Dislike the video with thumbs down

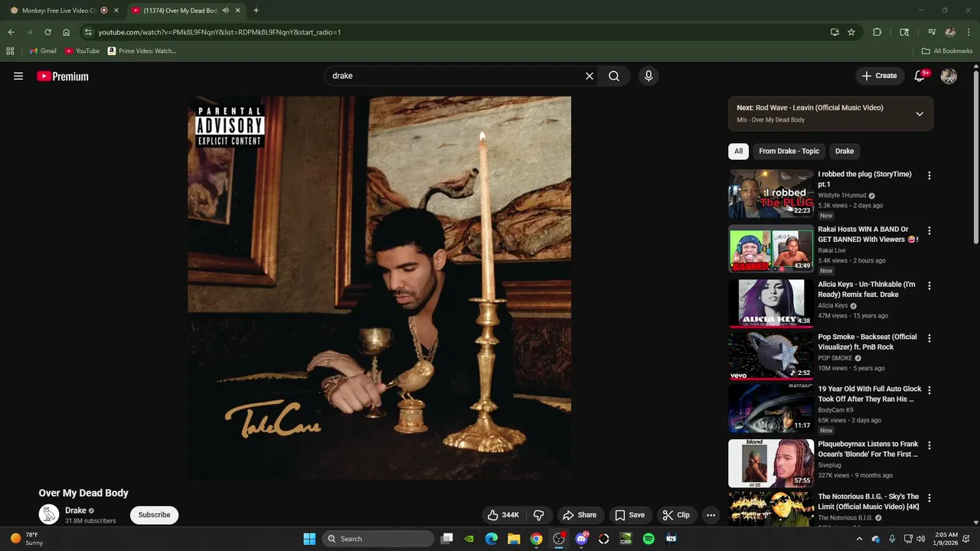(538, 515)
